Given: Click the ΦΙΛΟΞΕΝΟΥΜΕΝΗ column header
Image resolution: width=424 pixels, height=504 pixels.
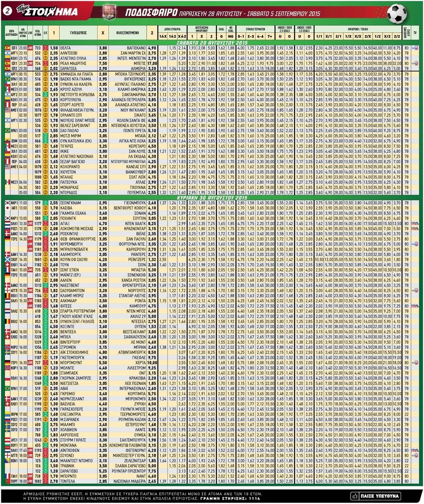Looking at the screenshot, I should click(128, 33).
